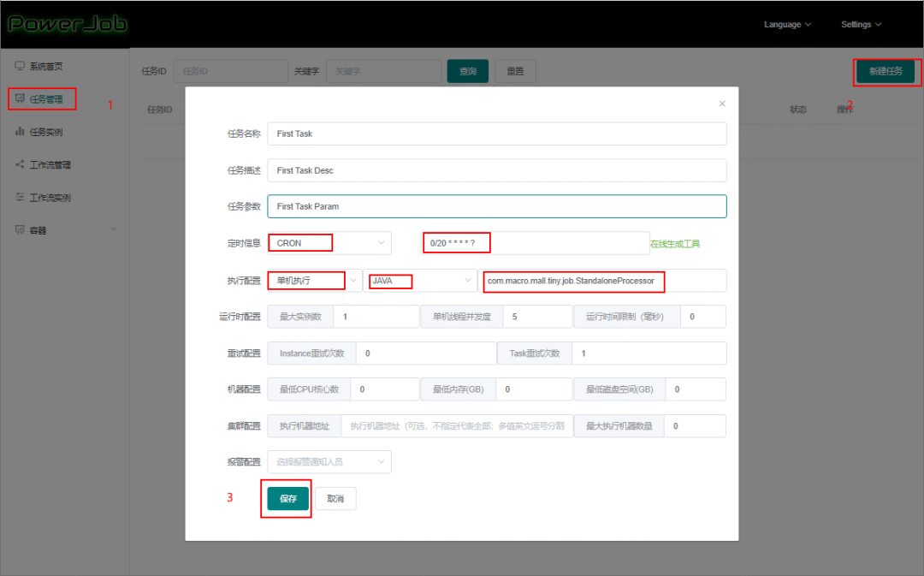Open the 在线生成工具 link
This screenshot has height=576, width=924.
tap(675, 244)
